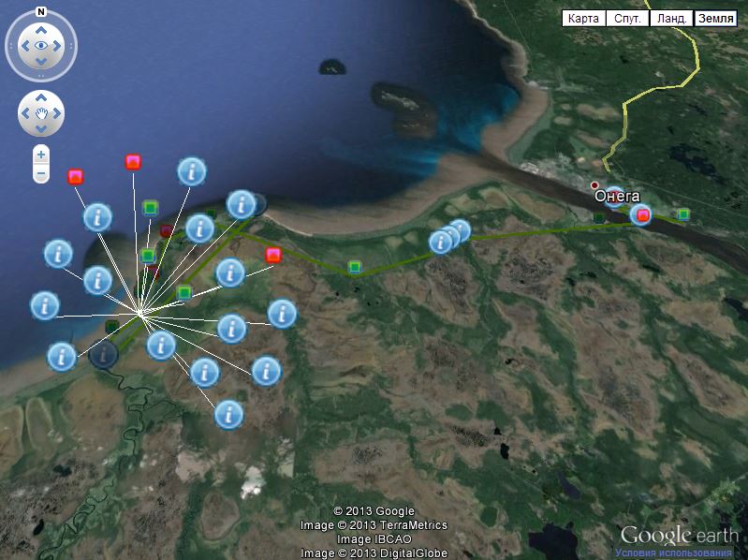Open the lowest blue info marker in the cluster
The width and height of the screenshot is (748, 560).
click(x=229, y=414)
